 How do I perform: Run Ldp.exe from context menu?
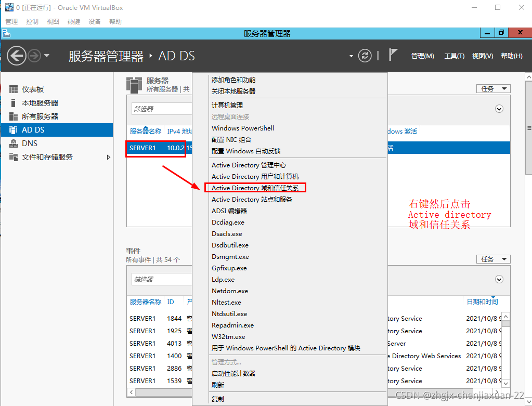[223, 280]
